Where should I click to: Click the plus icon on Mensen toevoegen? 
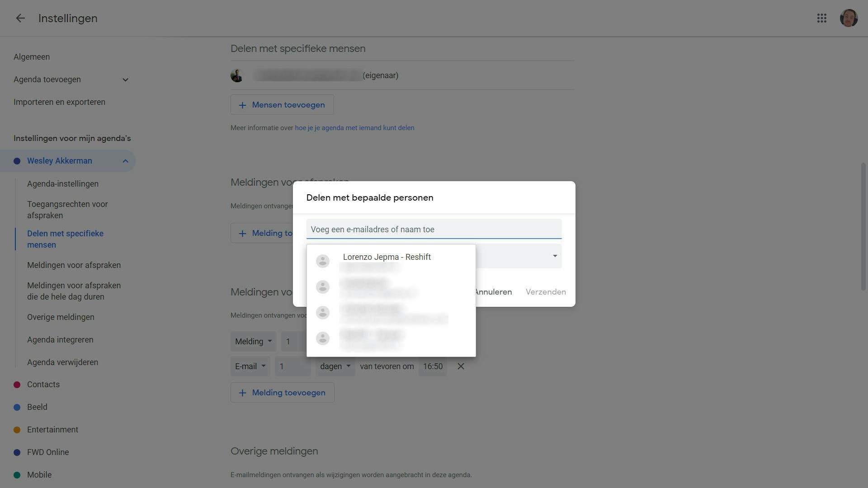click(x=242, y=105)
